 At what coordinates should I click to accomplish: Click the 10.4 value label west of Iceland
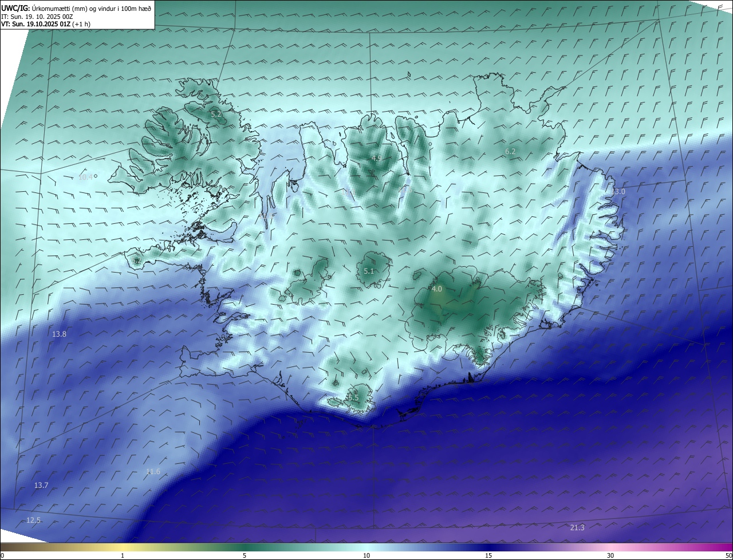click(85, 177)
